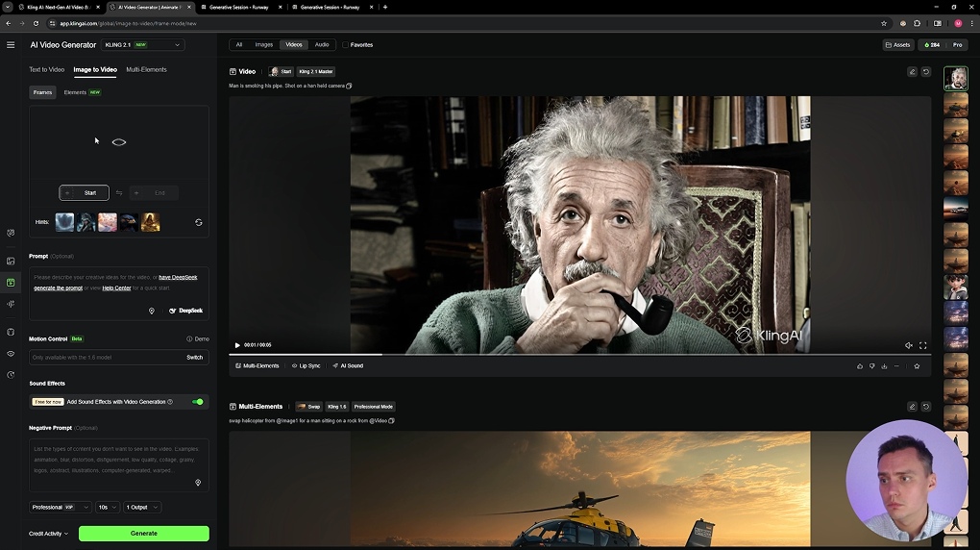The width and height of the screenshot is (980, 550).
Task: Open the Assets button
Action: [x=898, y=45]
